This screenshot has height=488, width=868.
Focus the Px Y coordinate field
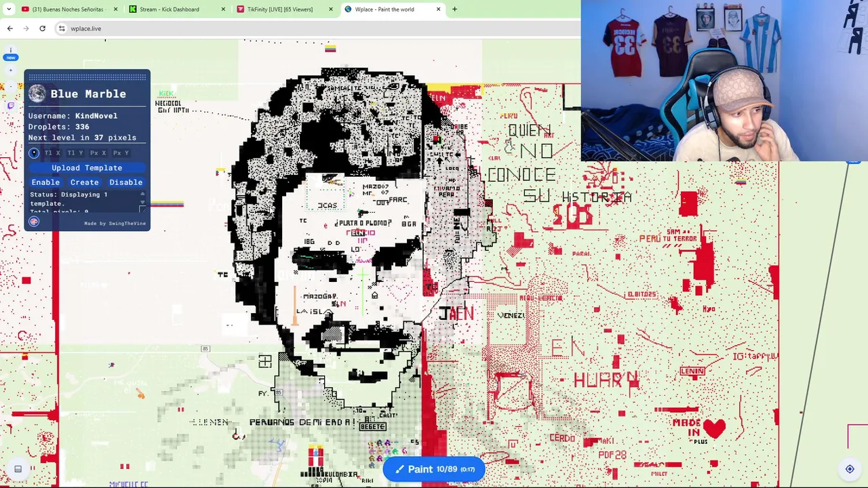click(x=121, y=153)
